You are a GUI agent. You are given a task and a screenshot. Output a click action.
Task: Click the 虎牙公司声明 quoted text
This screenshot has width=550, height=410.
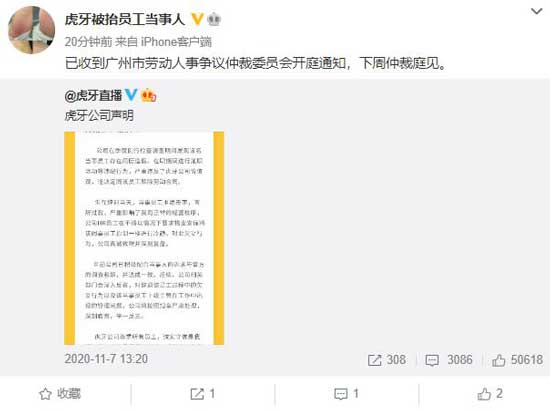click(99, 115)
